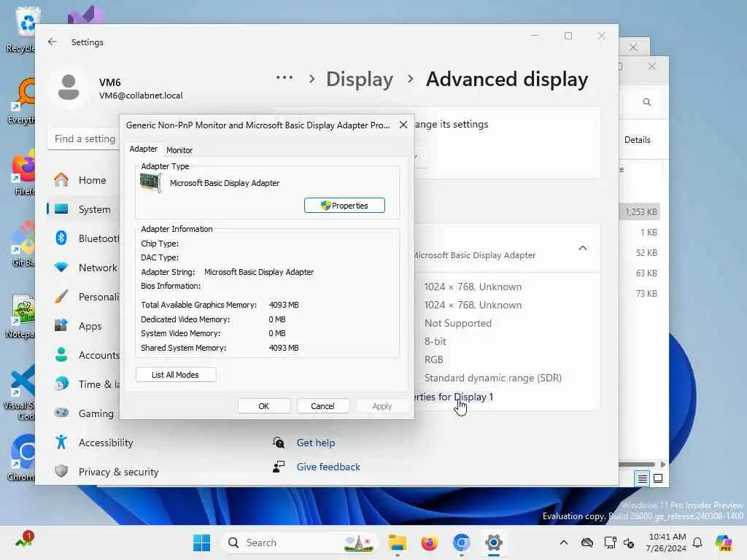
Task: Open Bluetooth settings via its icon
Action: click(61, 238)
